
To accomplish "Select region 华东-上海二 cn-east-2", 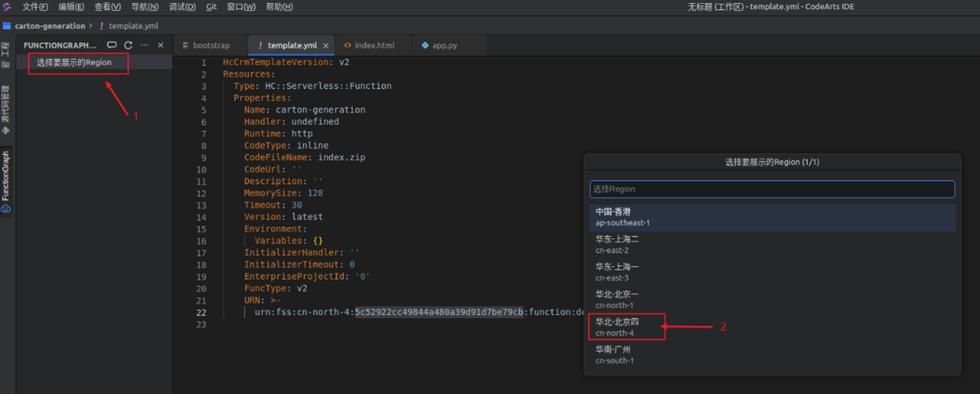I will [x=772, y=245].
